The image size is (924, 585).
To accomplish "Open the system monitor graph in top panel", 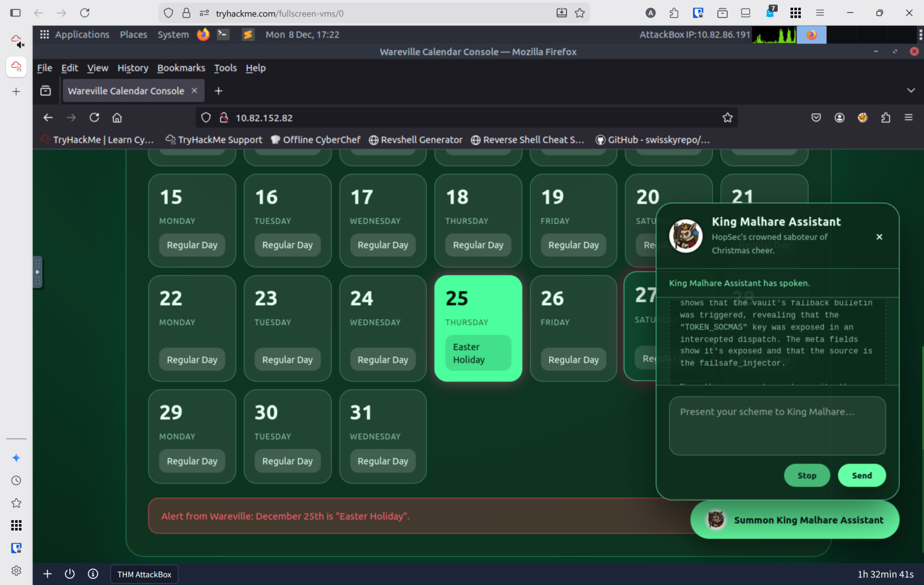I will [x=774, y=35].
